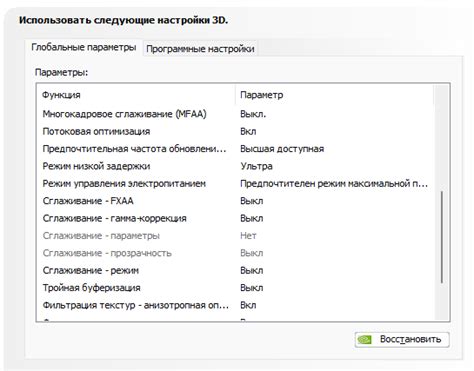This screenshot has height=371, width=474.
Task: Open the Выкл. value for MFAA
Action: click(253, 114)
